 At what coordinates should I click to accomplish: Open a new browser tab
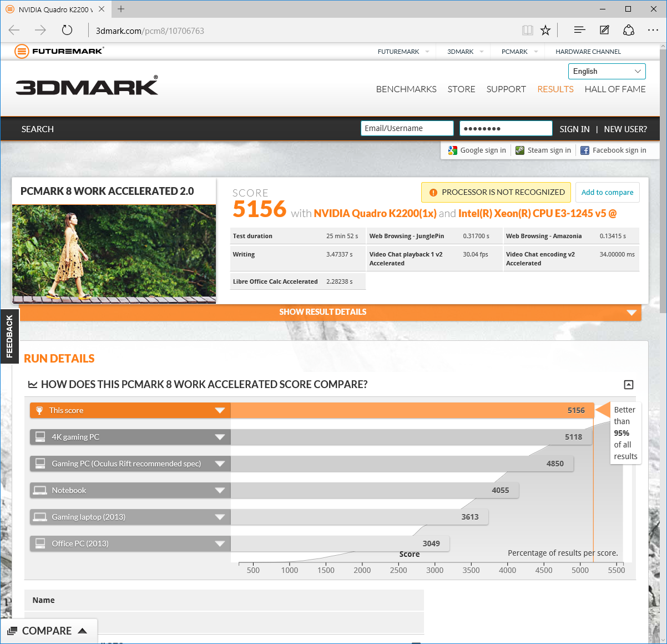(121, 9)
